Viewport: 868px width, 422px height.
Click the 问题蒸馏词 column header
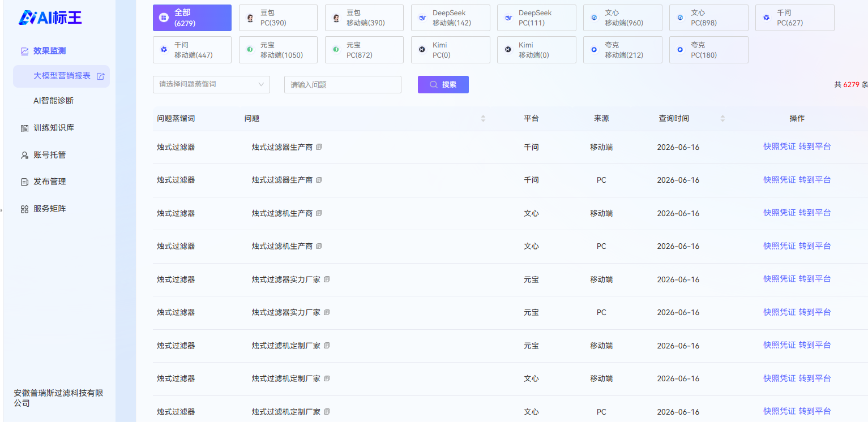pos(176,119)
